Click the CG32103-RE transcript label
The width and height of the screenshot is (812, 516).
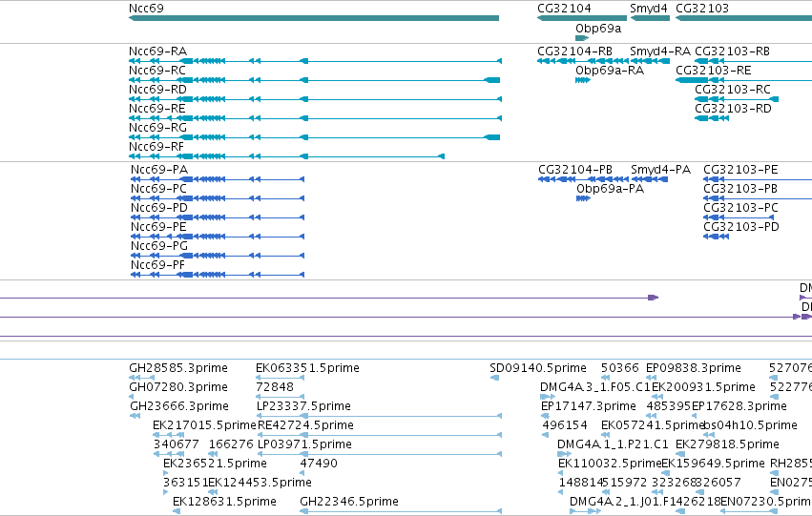[x=714, y=71]
